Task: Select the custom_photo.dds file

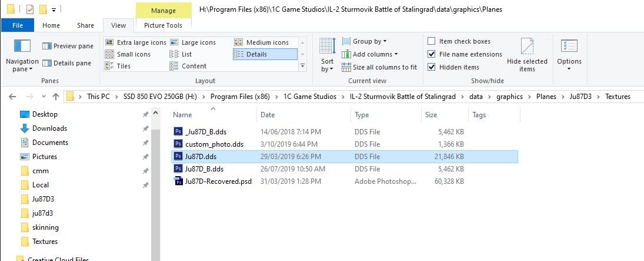Action: [214, 144]
